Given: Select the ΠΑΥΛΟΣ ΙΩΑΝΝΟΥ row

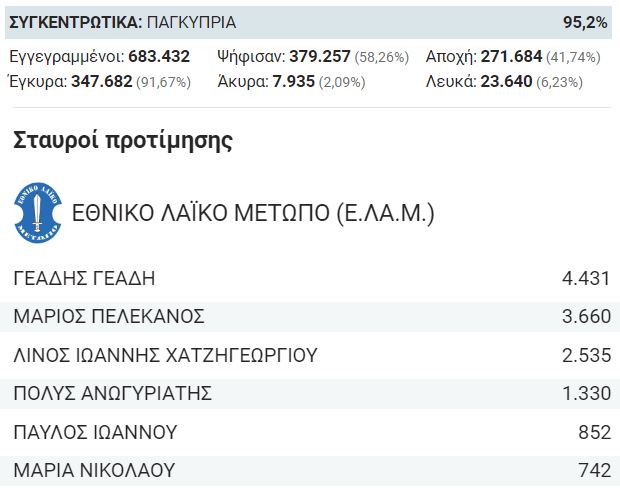Looking at the screenshot, I should pos(310,432).
